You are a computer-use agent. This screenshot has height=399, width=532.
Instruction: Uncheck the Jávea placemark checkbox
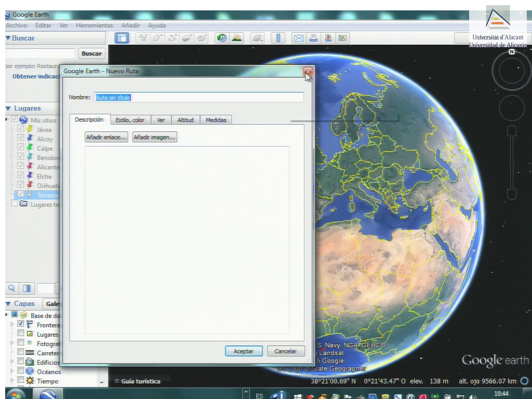[20, 129]
